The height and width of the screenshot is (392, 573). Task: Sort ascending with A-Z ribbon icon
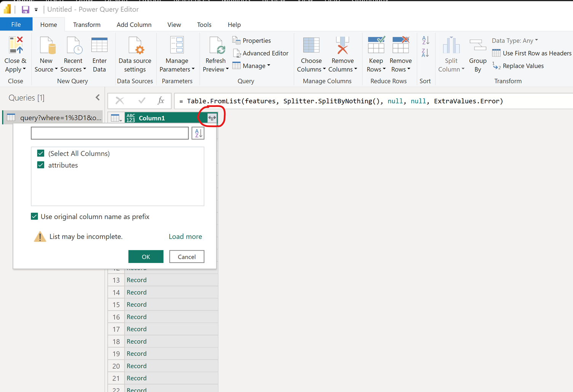426,40
